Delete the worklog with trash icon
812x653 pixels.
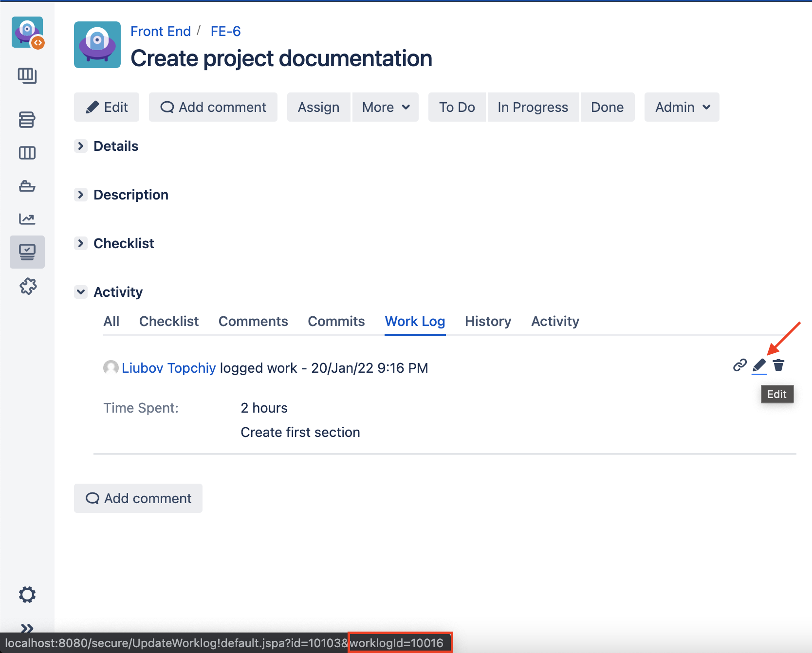click(778, 365)
